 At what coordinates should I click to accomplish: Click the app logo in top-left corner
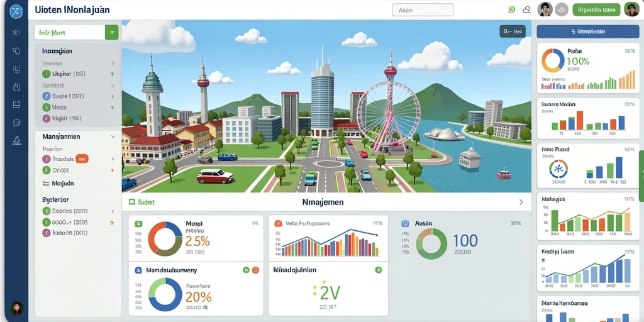pos(16,11)
